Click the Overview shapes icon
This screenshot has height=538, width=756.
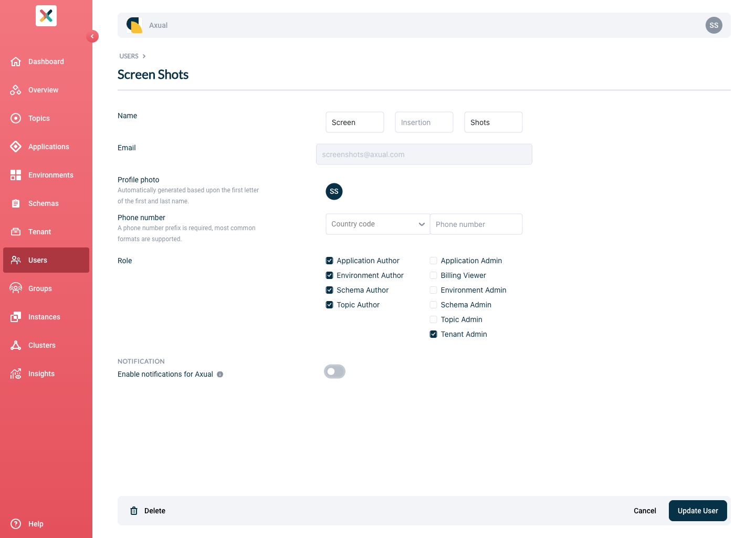coord(16,90)
